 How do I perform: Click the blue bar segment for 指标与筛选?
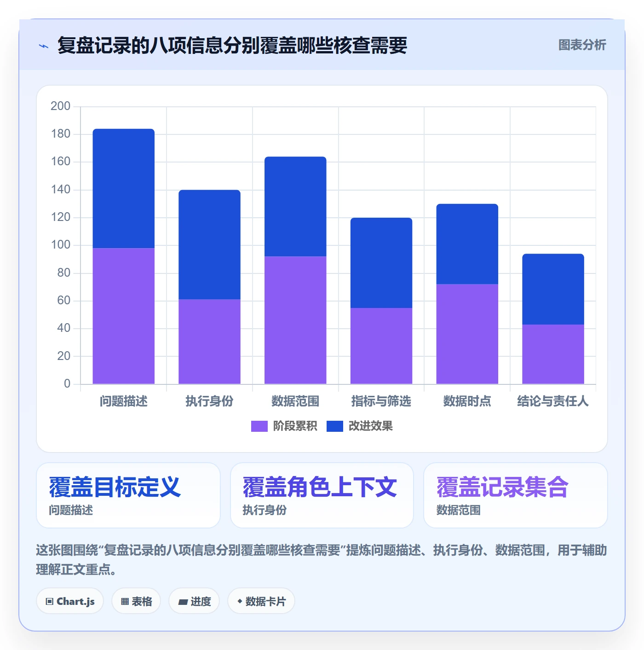click(381, 263)
